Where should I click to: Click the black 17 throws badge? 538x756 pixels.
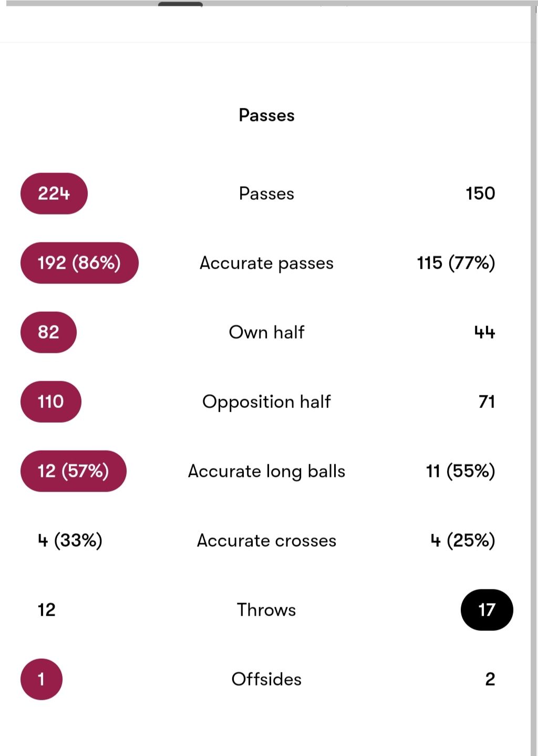tap(487, 610)
